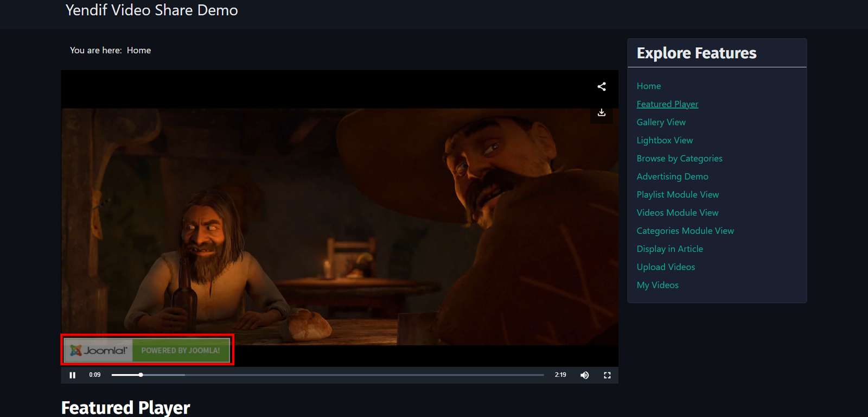Go to Playlist Module View
The height and width of the screenshot is (417, 868).
[x=678, y=194]
